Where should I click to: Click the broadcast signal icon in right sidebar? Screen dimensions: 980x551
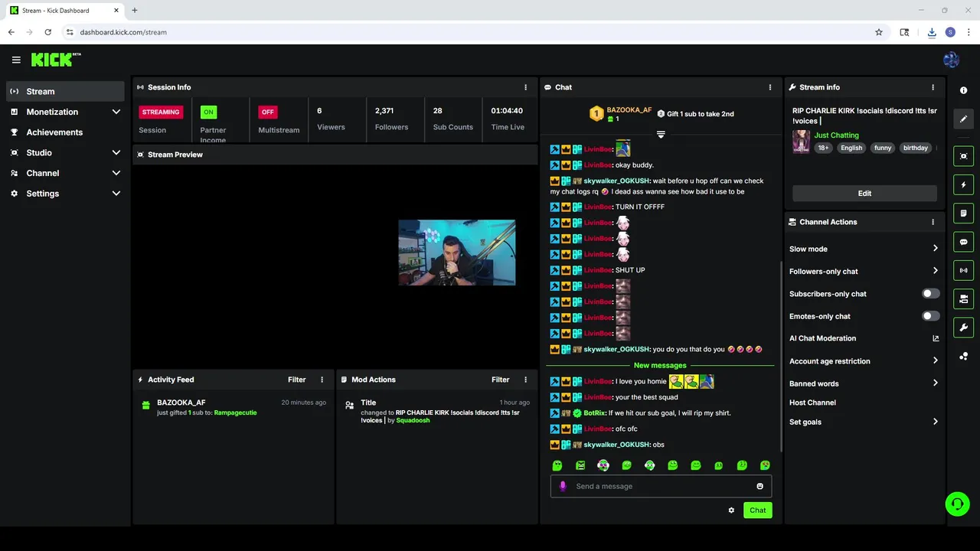click(963, 270)
